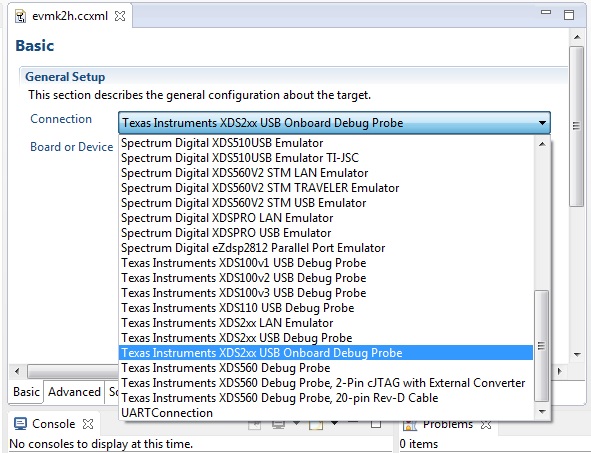
Task: Click the editor vertical scrollbar thumb
Action: click(576, 126)
